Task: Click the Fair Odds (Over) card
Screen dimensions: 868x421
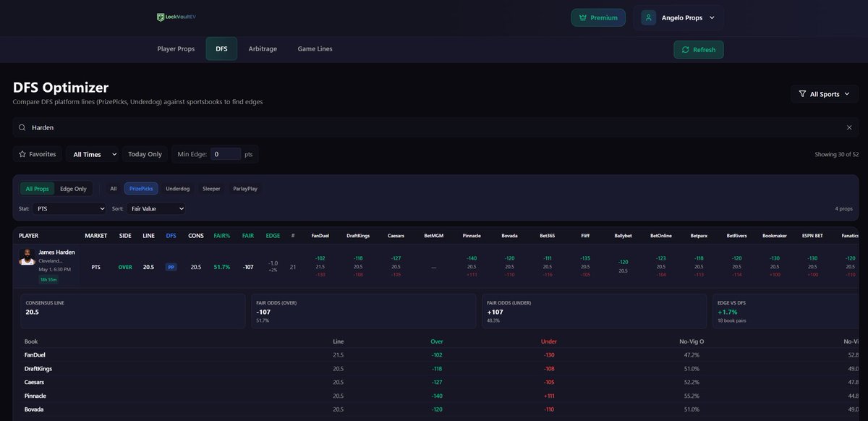Action: click(x=363, y=311)
